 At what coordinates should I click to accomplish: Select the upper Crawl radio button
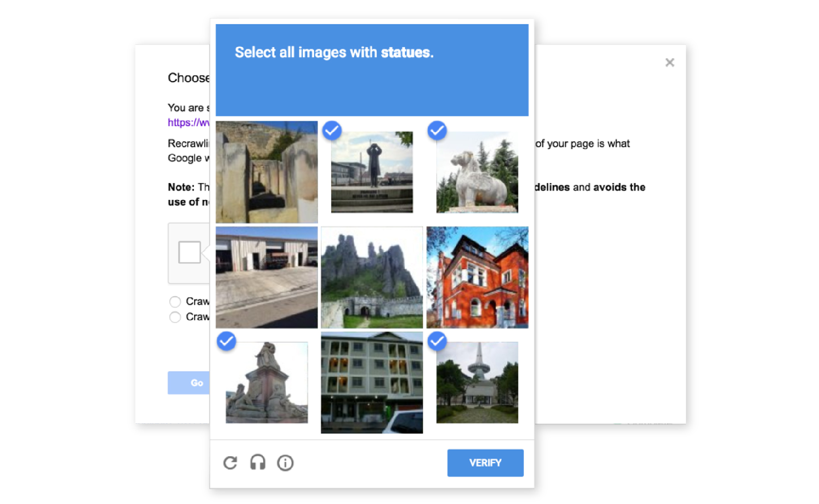pos(175,302)
